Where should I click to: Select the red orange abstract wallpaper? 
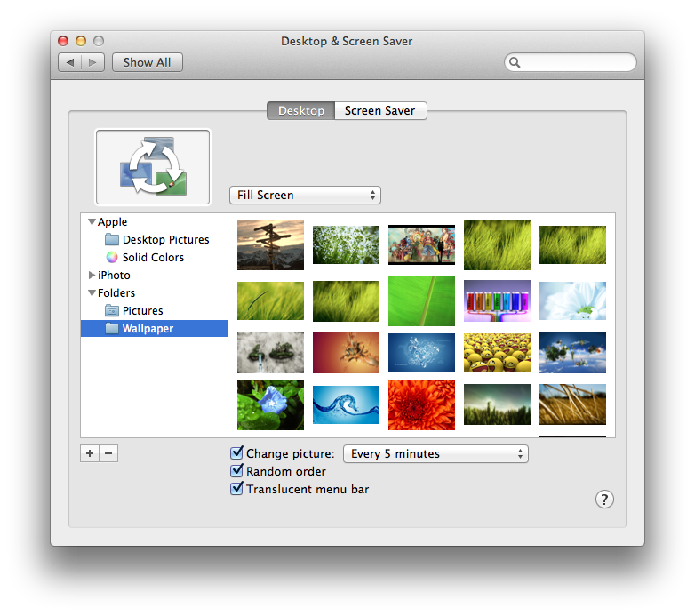347,353
